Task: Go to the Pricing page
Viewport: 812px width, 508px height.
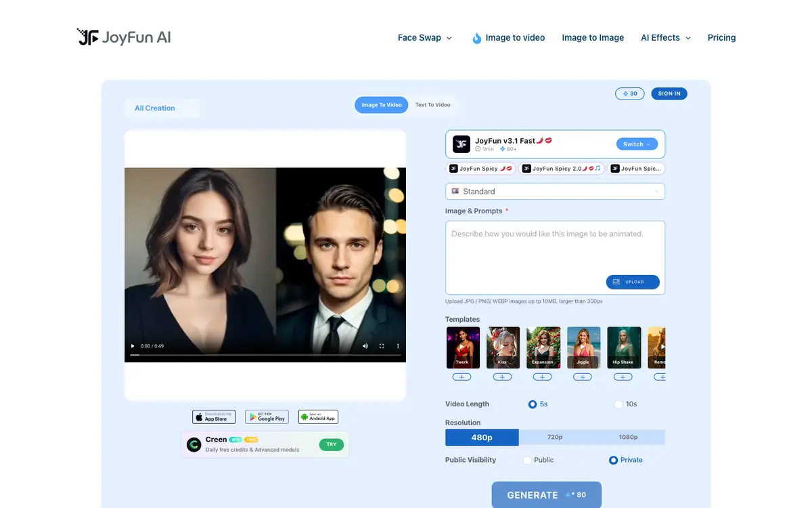Action: coord(721,38)
